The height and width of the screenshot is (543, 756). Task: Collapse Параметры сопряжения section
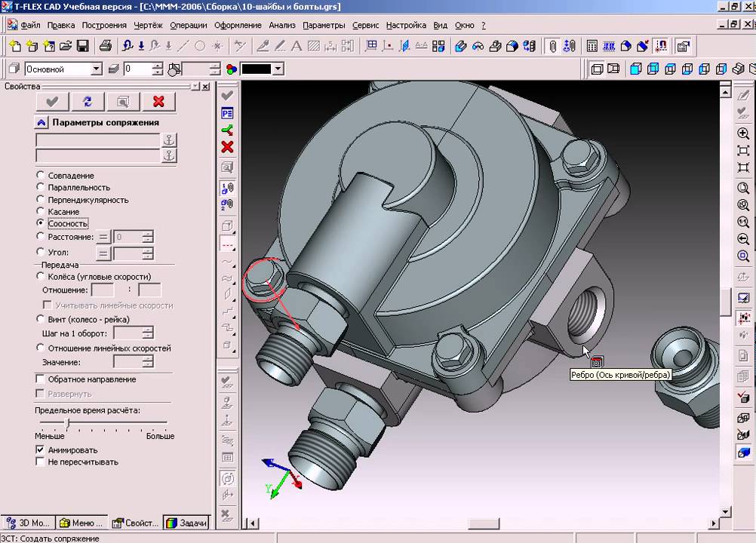pos(41,123)
